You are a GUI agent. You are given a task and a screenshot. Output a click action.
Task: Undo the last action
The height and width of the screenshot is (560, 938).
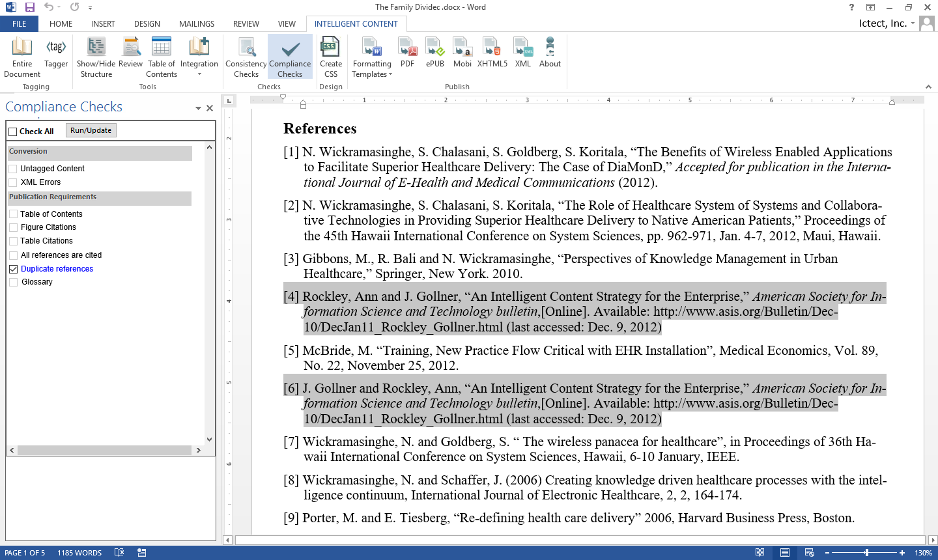tap(49, 7)
